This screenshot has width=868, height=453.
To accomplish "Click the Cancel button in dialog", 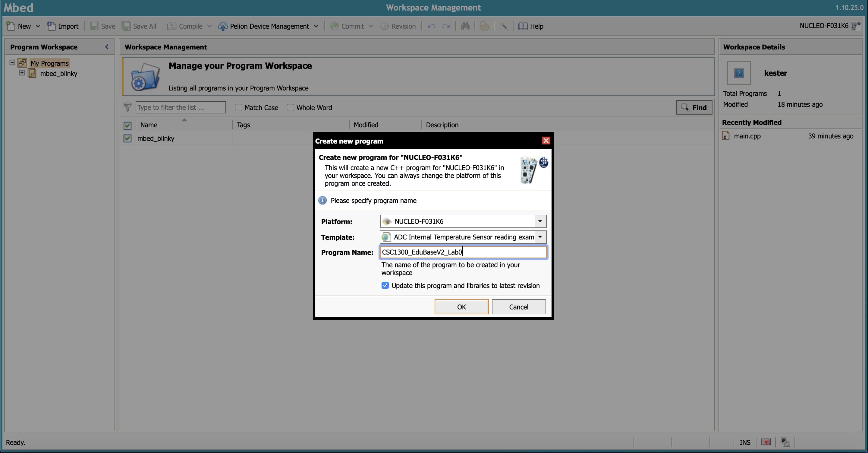I will point(518,307).
